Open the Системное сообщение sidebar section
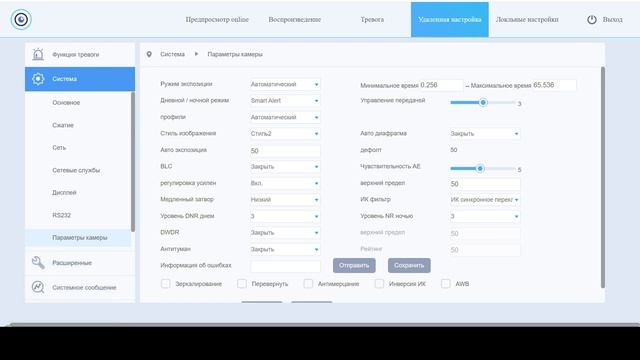Viewport: 640px width, 360px height. (80, 287)
